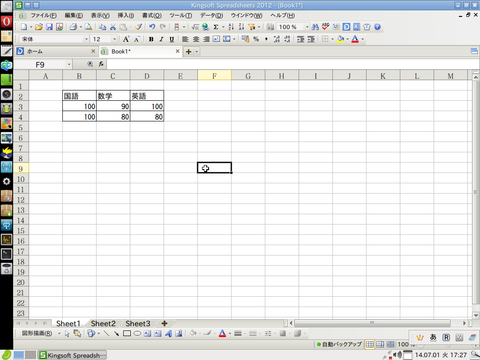Open the ファイル menu
The width and height of the screenshot is (480, 360).
click(x=43, y=15)
